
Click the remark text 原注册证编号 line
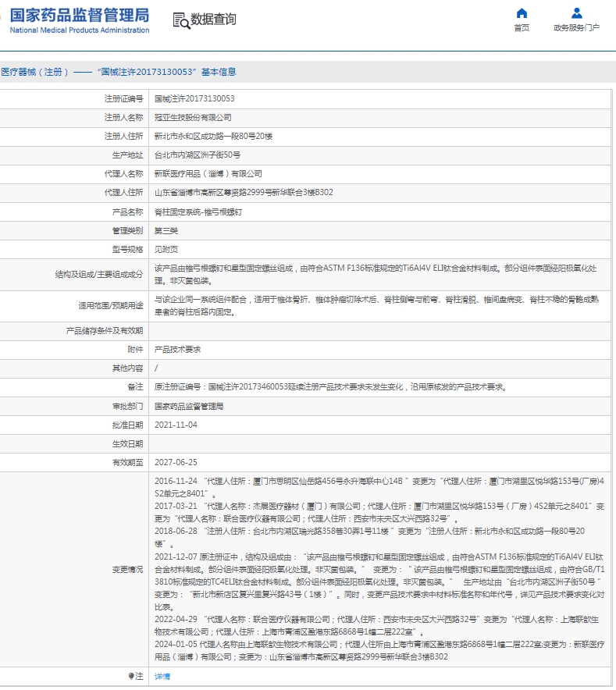[x=331, y=387]
